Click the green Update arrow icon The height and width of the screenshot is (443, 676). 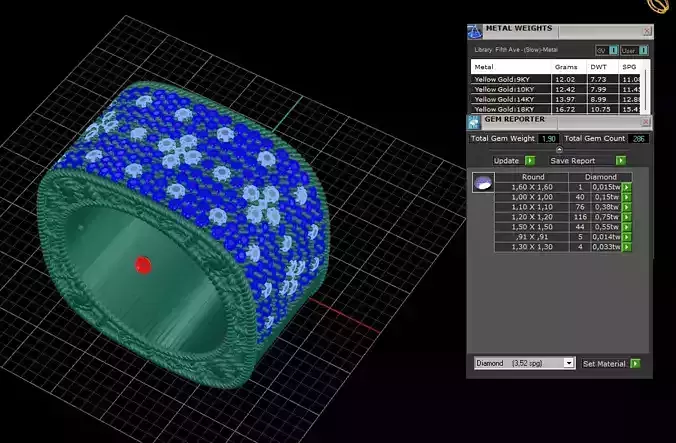[x=530, y=161]
